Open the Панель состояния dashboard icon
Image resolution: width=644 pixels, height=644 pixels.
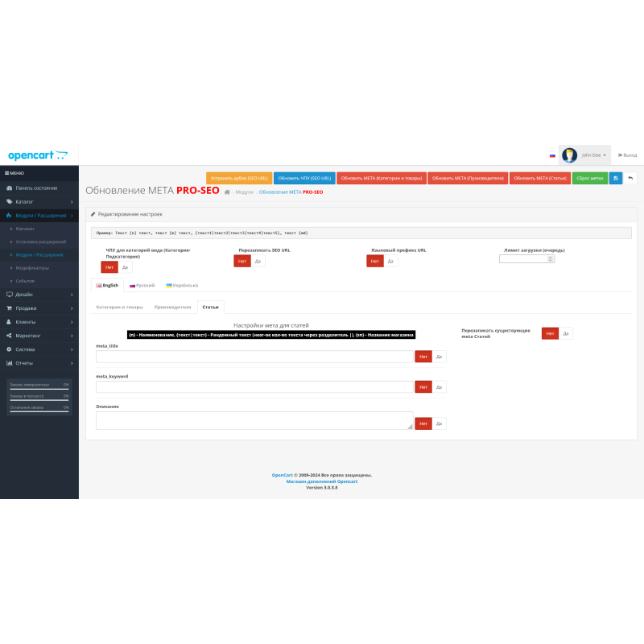pyautogui.click(x=9, y=188)
